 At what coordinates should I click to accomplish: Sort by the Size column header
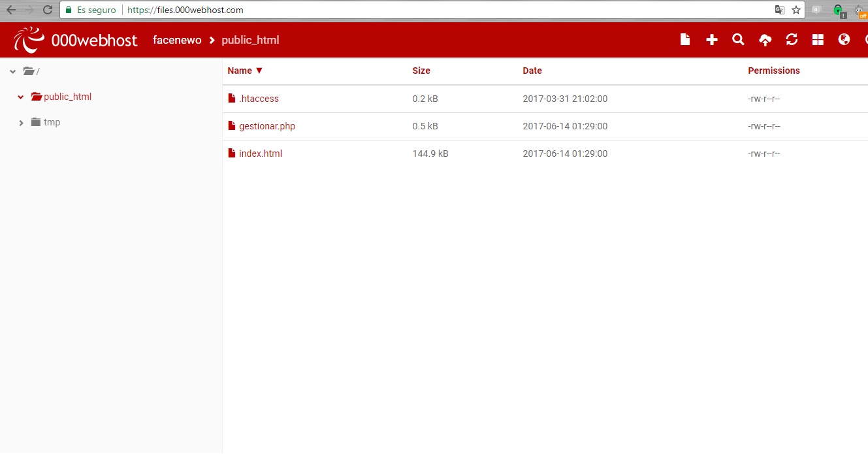(x=421, y=71)
